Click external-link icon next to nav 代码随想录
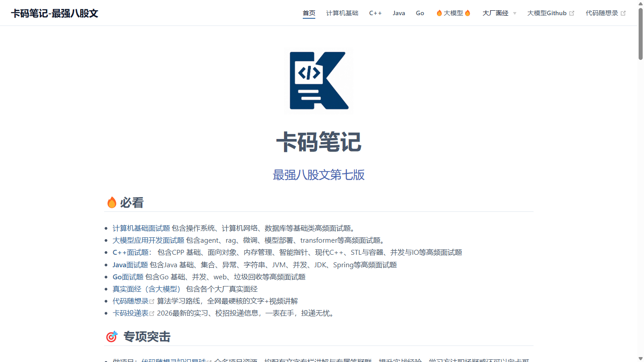 (x=623, y=13)
